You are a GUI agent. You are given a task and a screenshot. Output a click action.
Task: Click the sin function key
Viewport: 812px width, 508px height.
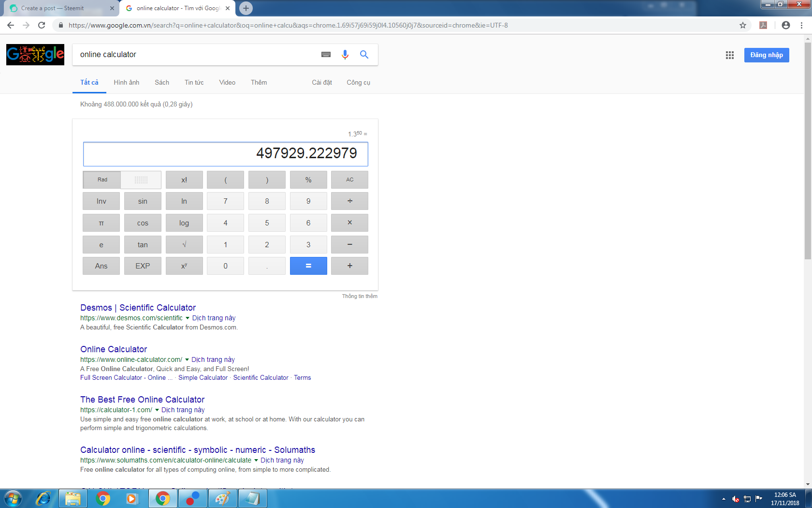(143, 201)
